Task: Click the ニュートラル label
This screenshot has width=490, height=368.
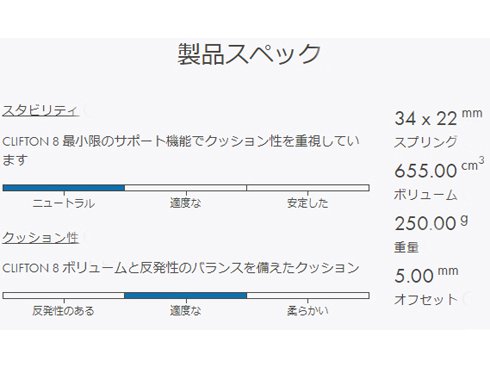Action: point(64,203)
